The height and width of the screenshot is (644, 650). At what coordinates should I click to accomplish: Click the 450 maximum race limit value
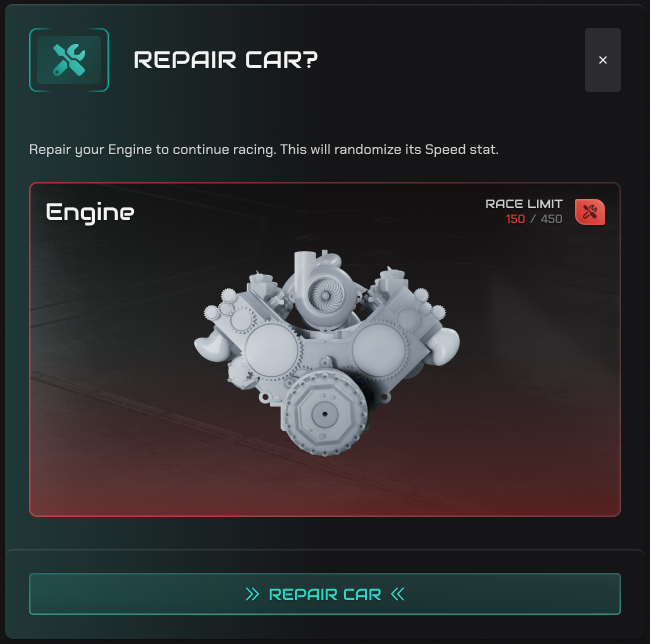(551, 219)
